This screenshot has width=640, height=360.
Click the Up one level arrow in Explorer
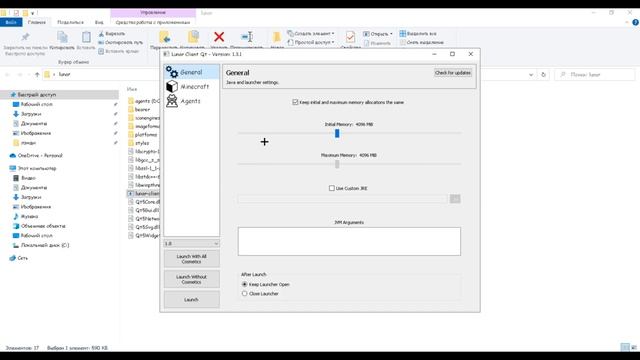coord(37,75)
